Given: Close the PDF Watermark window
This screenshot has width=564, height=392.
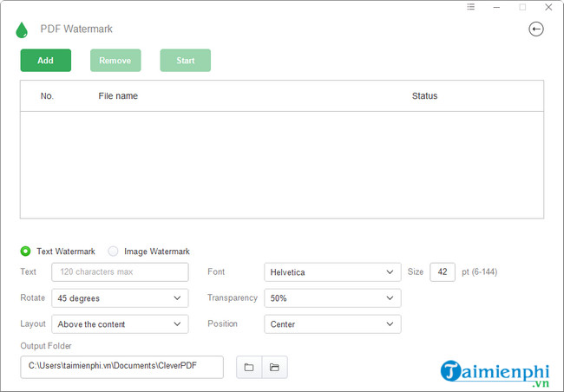Looking at the screenshot, I should (548, 7).
